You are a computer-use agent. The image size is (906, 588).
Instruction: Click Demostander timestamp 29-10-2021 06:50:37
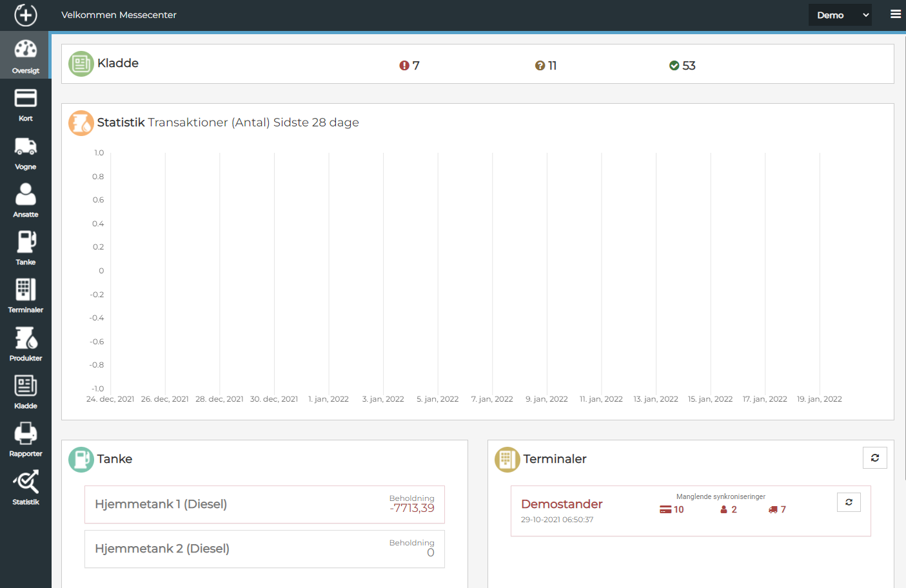tap(557, 520)
